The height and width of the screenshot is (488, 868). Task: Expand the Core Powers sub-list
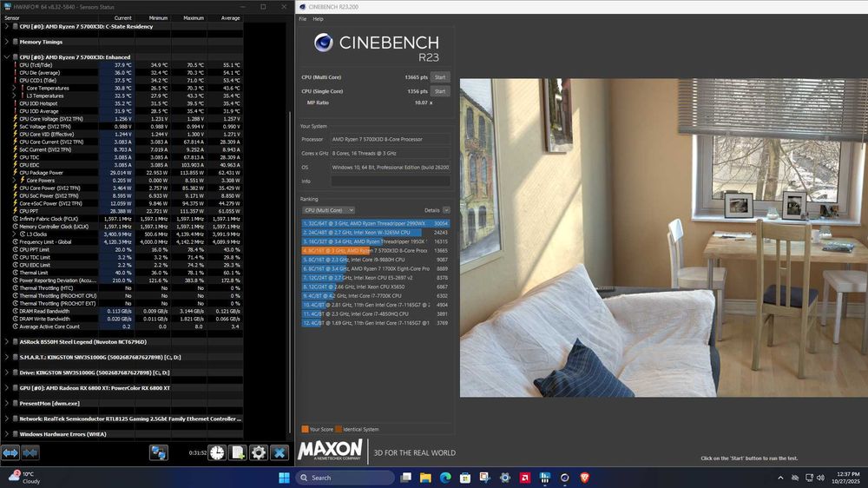[15, 180]
